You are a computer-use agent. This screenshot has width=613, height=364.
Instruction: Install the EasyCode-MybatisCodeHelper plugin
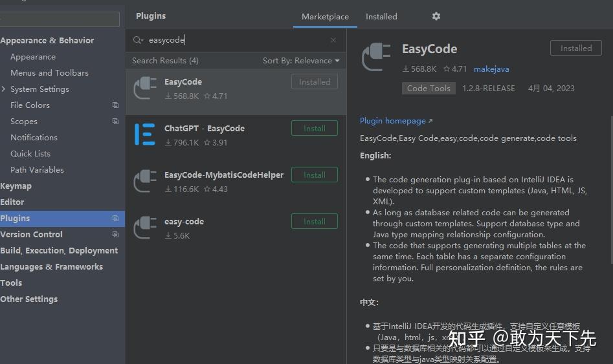315,175
